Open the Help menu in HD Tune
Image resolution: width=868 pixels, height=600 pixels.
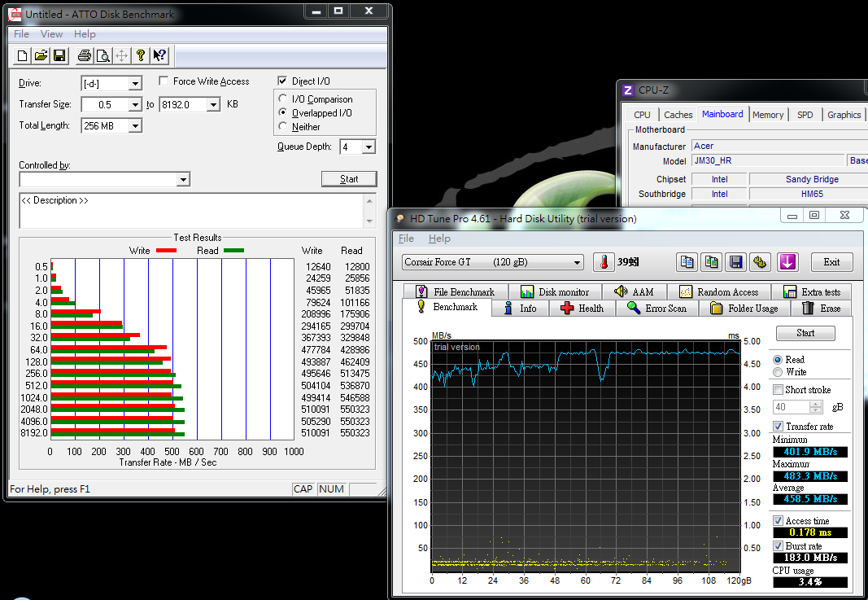pyautogui.click(x=439, y=239)
